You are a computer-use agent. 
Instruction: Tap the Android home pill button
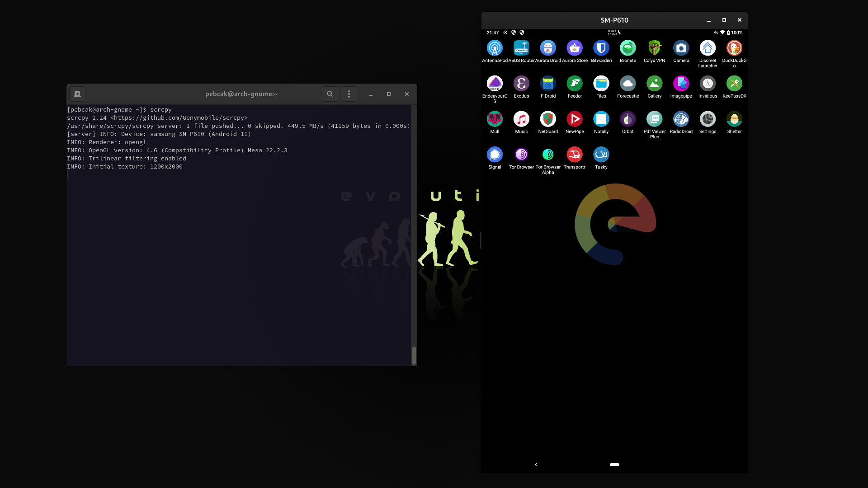(614, 465)
